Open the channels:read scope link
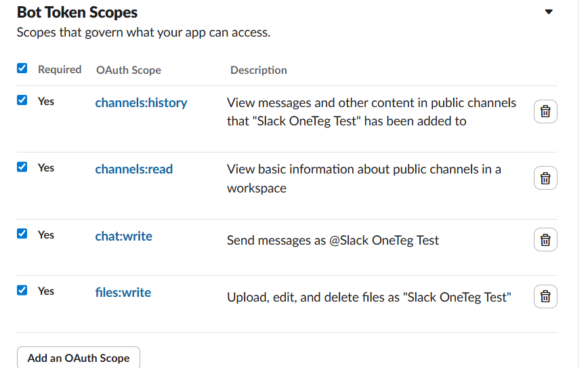The width and height of the screenshot is (588, 368). point(134,169)
